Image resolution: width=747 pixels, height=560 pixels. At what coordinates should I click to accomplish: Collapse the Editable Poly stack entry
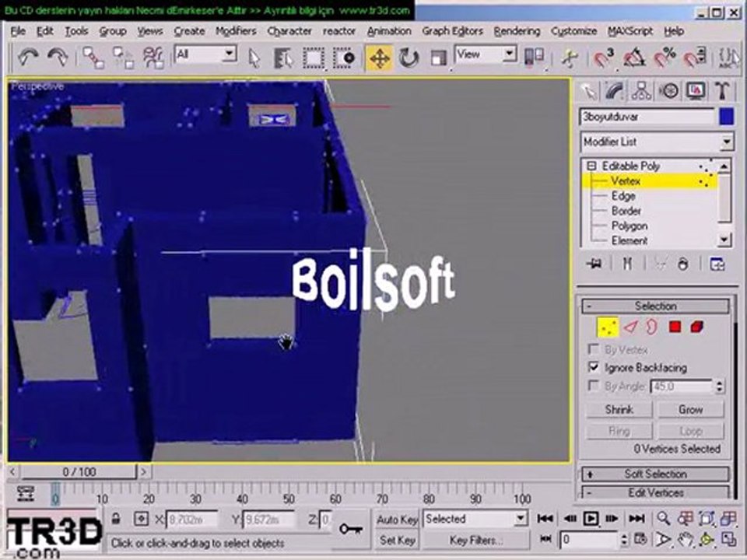[x=591, y=166]
